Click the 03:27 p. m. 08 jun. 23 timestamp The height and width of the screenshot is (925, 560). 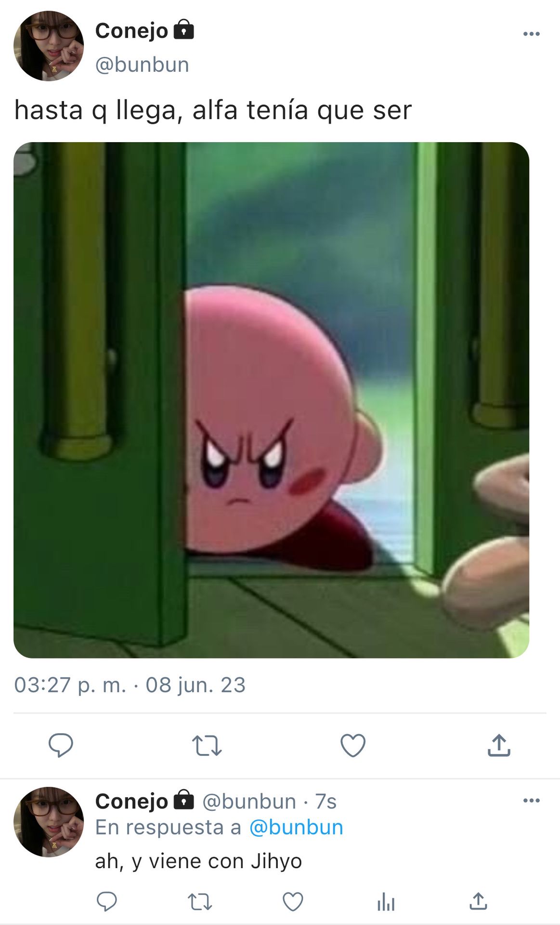[x=130, y=685]
